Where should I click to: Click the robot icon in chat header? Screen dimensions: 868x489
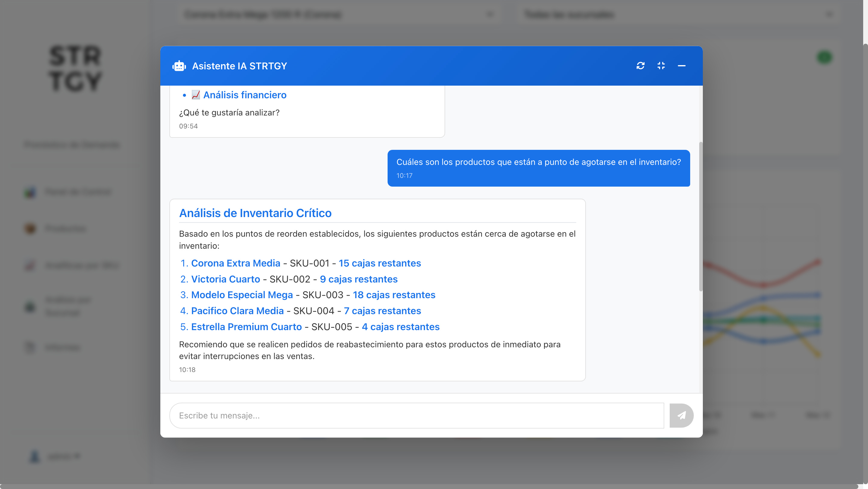coord(179,66)
